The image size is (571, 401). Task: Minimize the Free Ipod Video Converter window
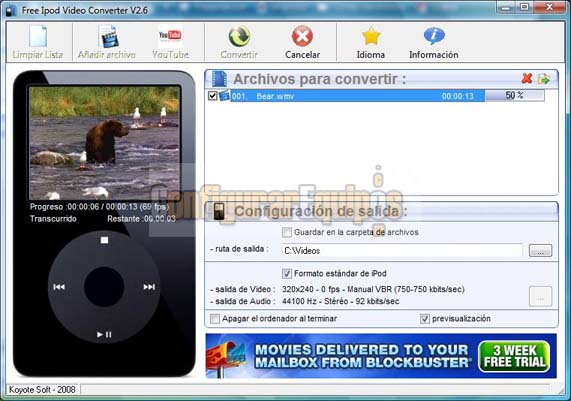pyautogui.click(x=506, y=7)
